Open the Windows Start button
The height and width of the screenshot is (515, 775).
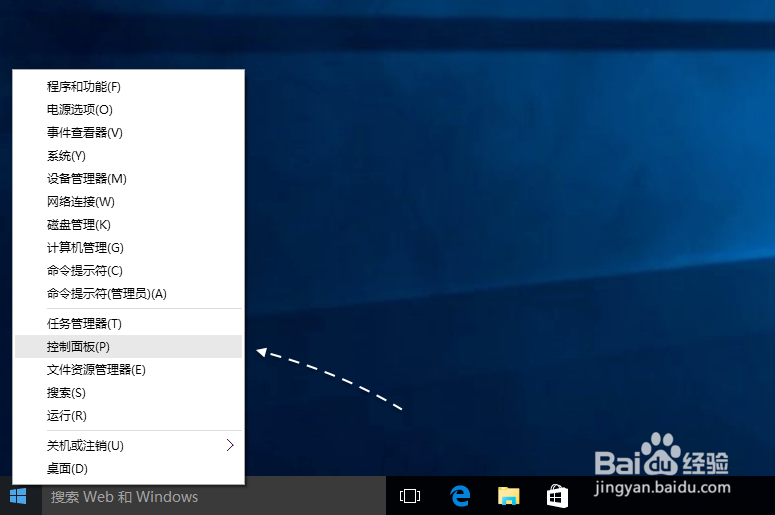18,496
